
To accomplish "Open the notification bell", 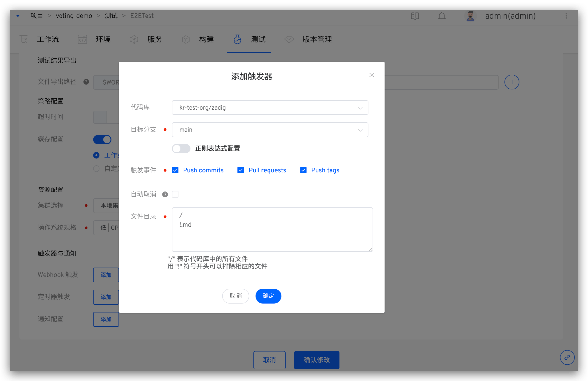I will coord(441,16).
